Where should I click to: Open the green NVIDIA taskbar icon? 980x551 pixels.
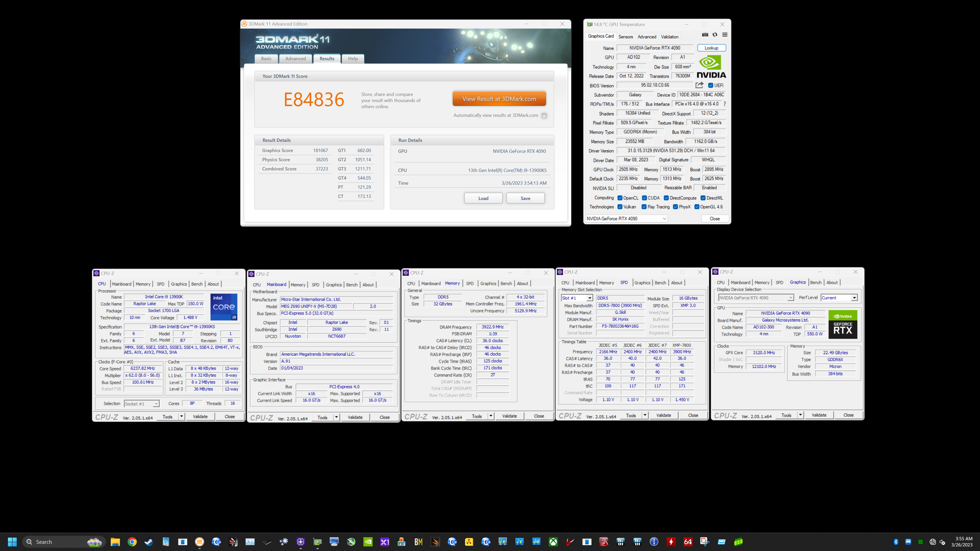point(368,542)
